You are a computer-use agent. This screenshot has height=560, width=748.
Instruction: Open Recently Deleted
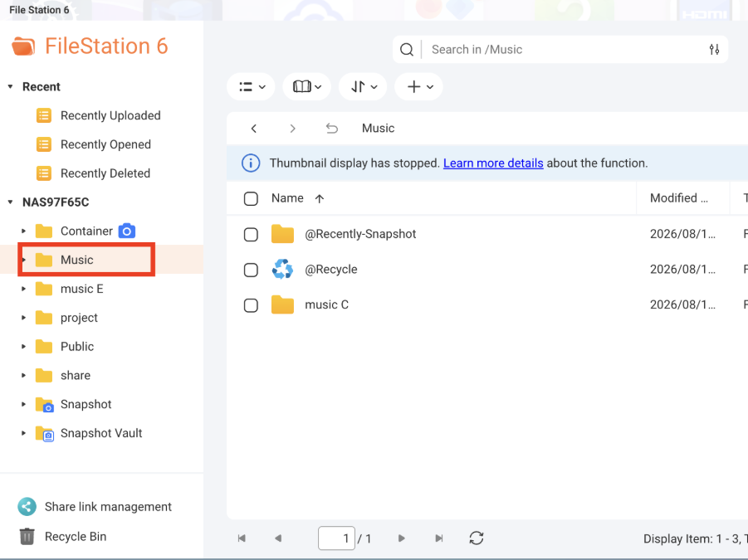click(x=105, y=173)
